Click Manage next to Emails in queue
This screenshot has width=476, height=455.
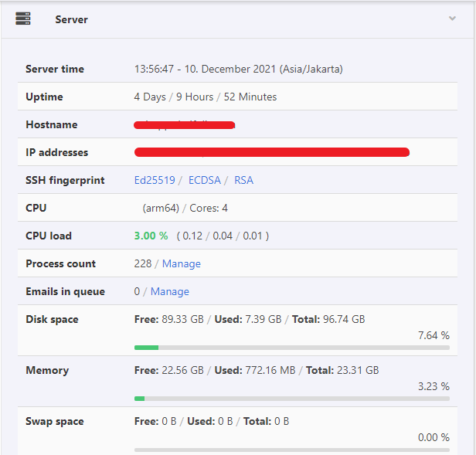169,291
